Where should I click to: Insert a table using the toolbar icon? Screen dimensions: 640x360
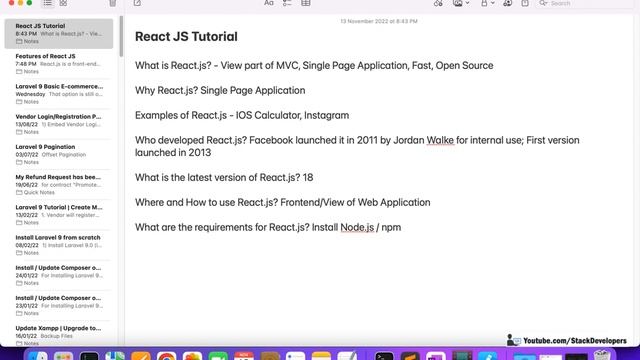point(306,3)
